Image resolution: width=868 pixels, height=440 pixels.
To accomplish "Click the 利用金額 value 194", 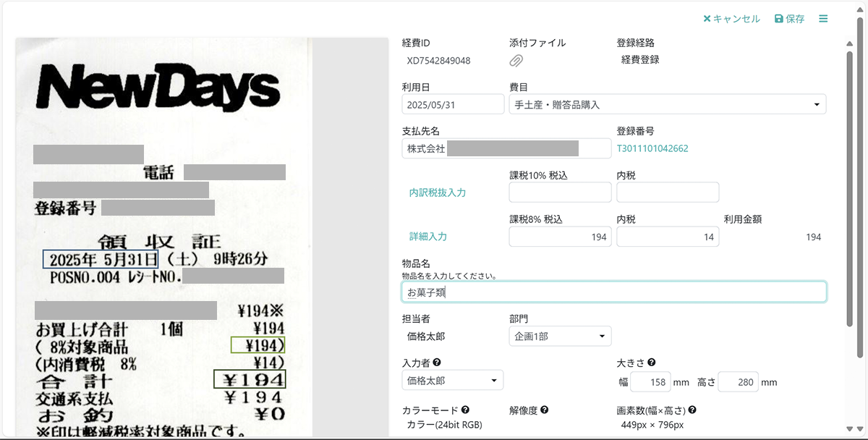I will (x=813, y=237).
